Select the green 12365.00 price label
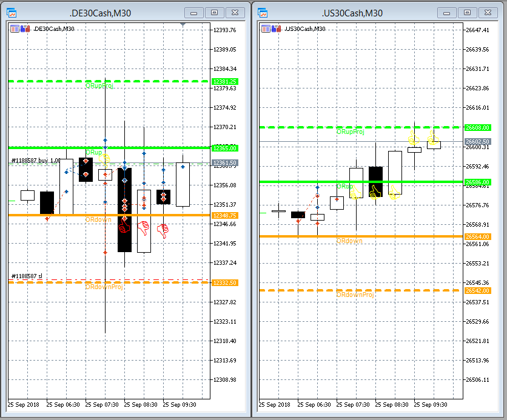 [x=225, y=148]
